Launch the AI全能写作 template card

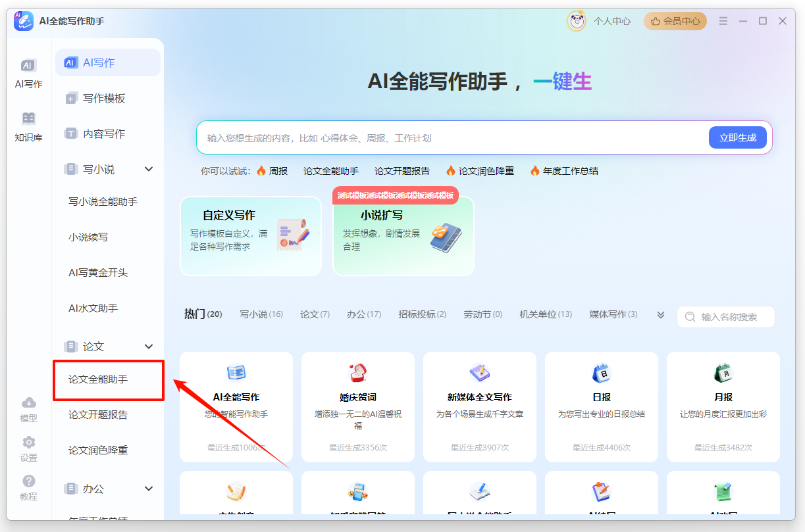click(x=236, y=406)
